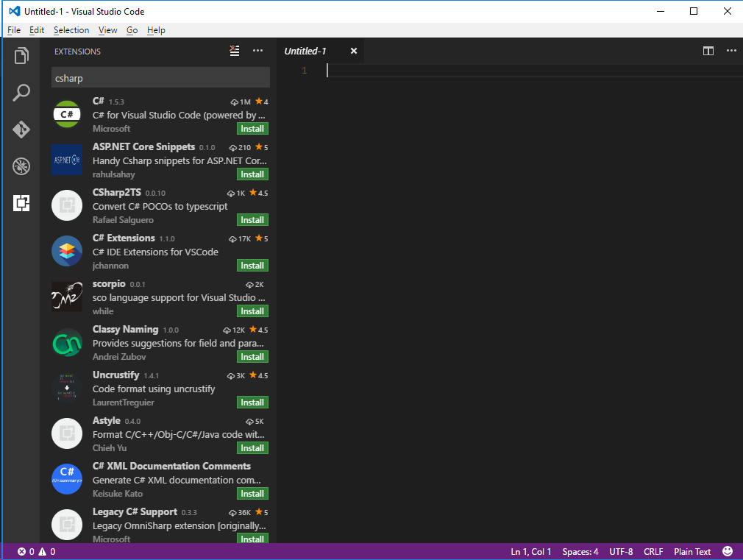Open the Help menu
This screenshot has width=743, height=560.
[156, 30]
